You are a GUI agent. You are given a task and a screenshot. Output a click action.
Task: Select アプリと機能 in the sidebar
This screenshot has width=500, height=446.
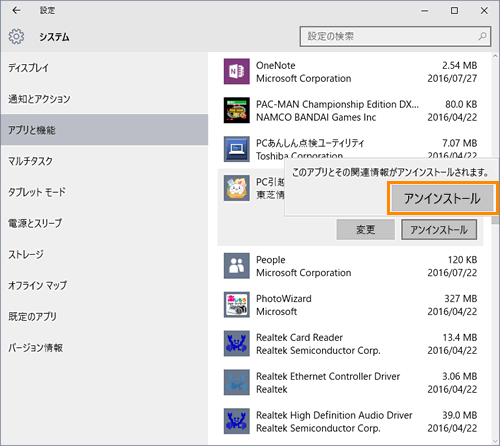pyautogui.click(x=104, y=130)
